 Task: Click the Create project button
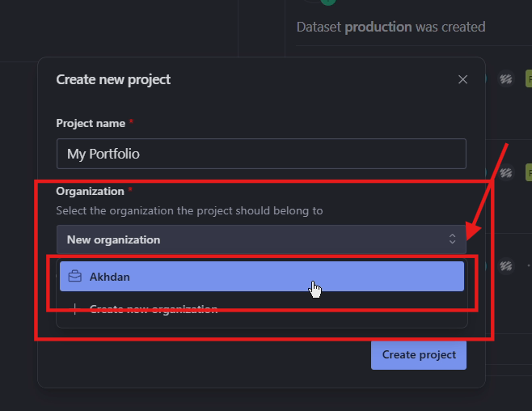(x=419, y=354)
